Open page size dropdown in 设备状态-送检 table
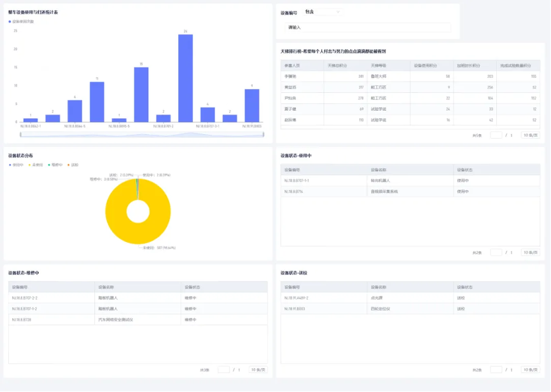Screen dimensions: 551x392 tap(529, 369)
